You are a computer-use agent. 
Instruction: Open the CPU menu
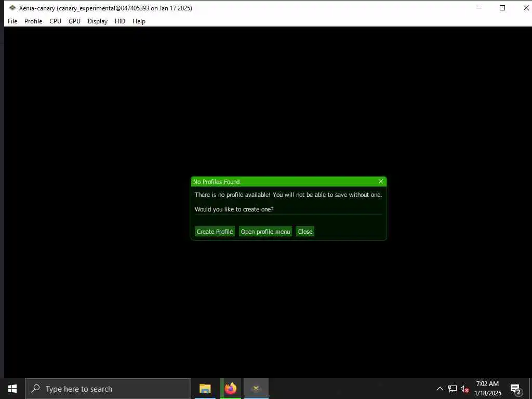pyautogui.click(x=55, y=21)
